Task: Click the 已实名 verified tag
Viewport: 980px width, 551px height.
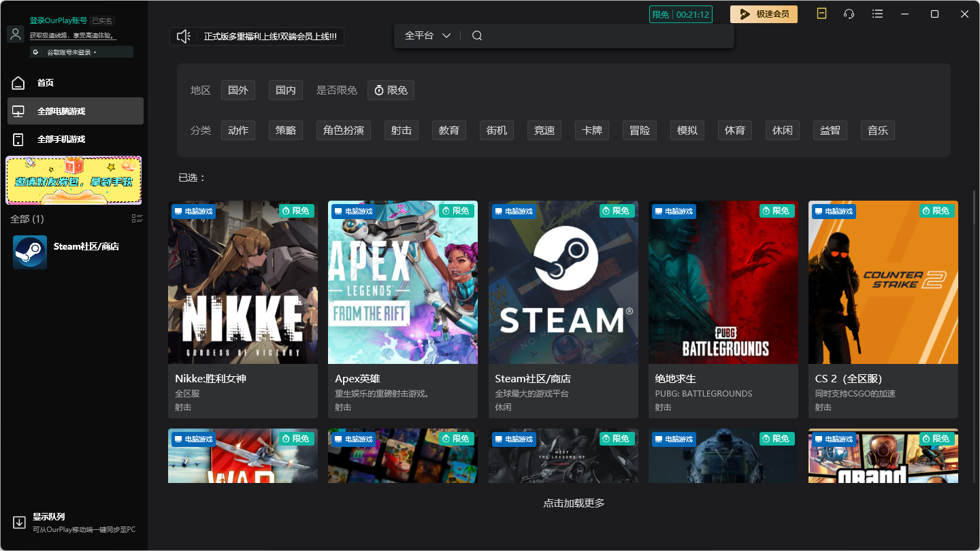Action: pos(102,21)
